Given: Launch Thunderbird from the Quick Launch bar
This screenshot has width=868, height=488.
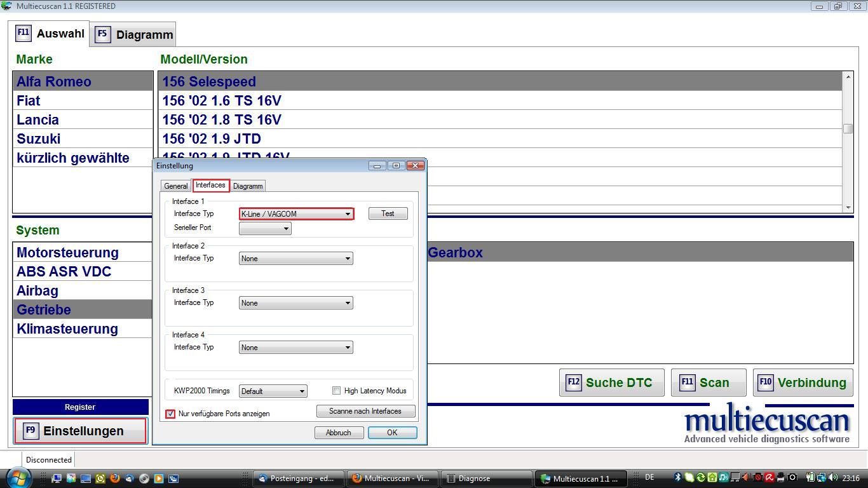Looking at the screenshot, I should [x=130, y=478].
